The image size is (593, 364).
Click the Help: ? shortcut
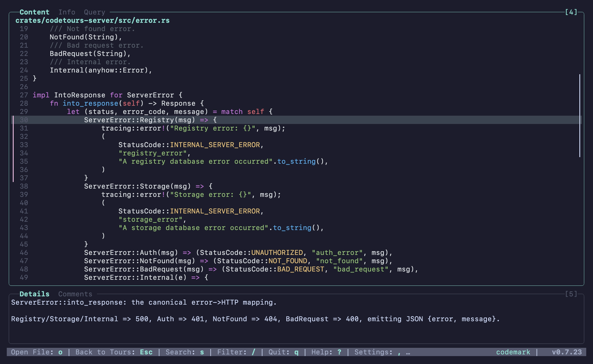326,352
